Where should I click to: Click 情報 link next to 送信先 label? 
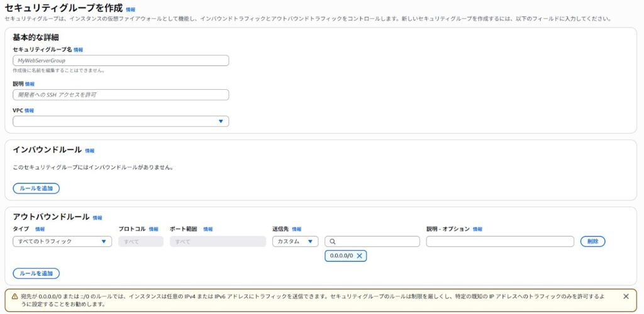point(296,229)
